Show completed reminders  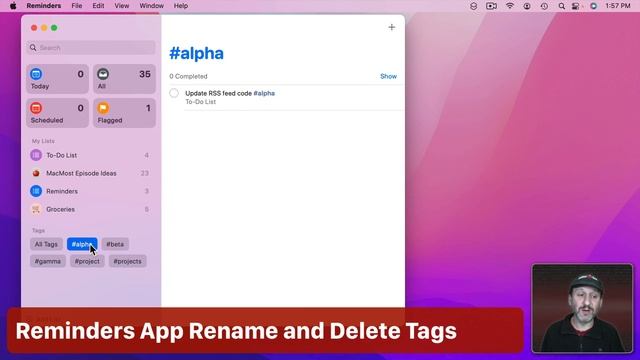[388, 76]
